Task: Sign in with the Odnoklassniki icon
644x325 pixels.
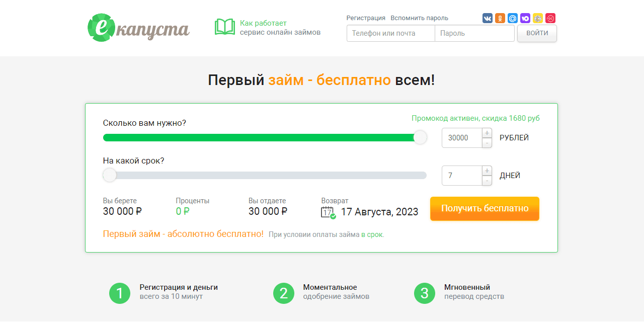Action: pos(500,18)
